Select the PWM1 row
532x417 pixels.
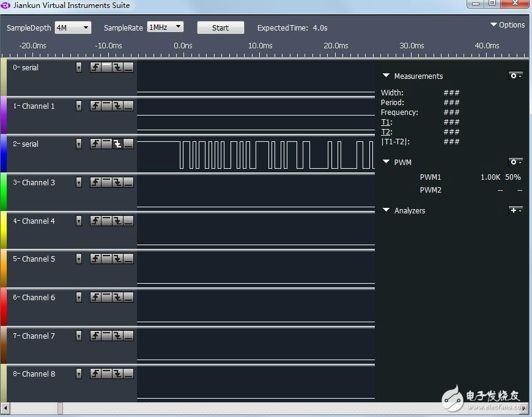pyautogui.click(x=430, y=177)
